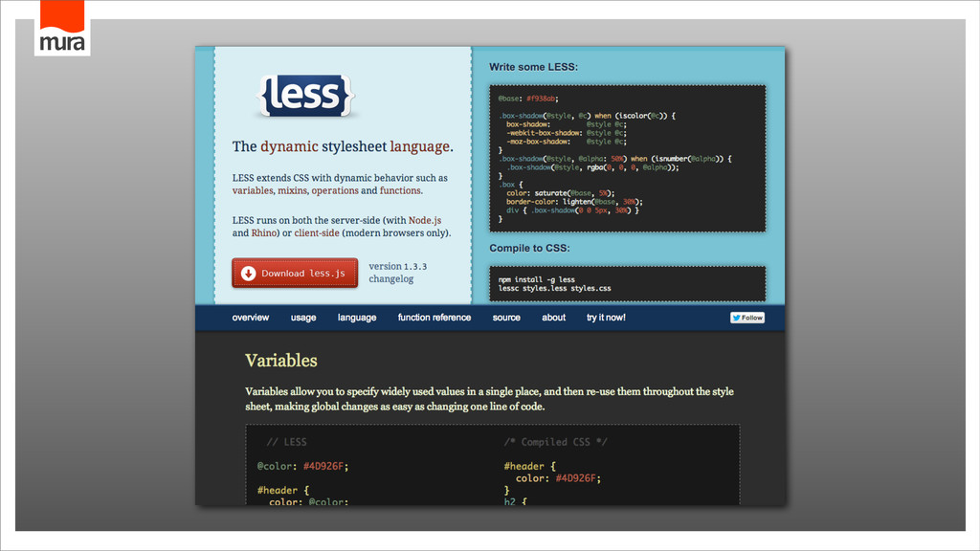The image size is (980, 551).
Task: Open the overview nav item
Action: coord(251,318)
